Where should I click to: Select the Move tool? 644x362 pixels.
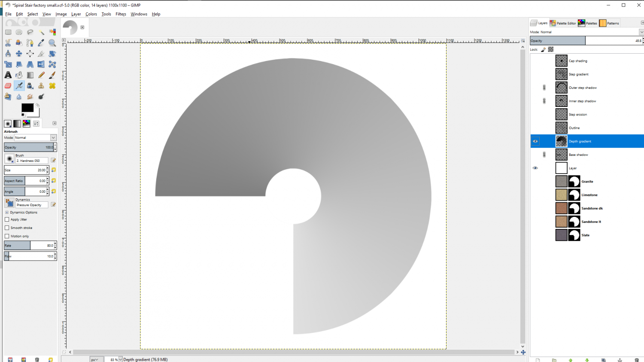click(19, 54)
